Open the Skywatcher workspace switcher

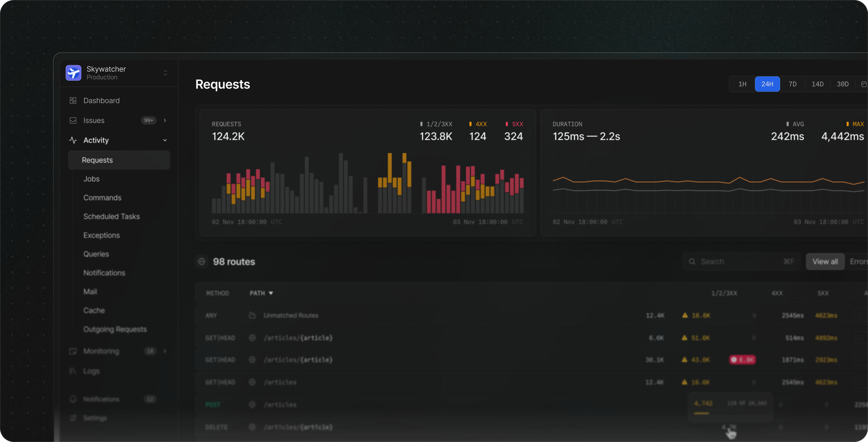pos(165,73)
